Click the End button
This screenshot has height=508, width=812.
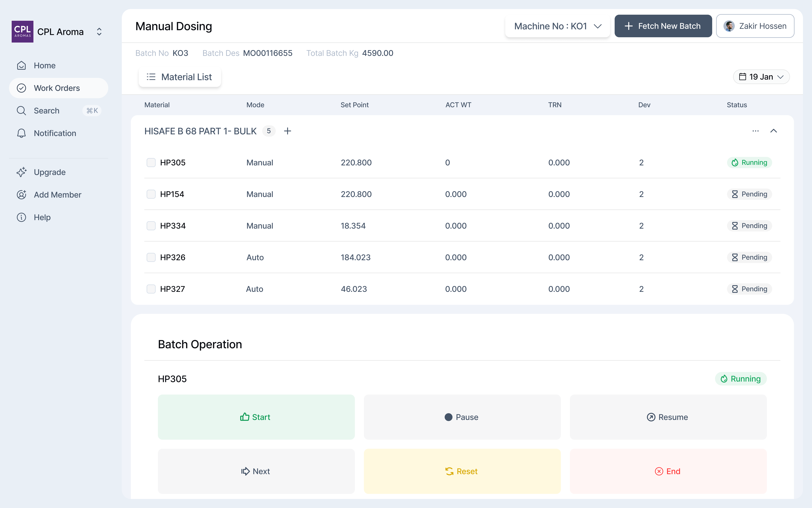click(x=668, y=471)
